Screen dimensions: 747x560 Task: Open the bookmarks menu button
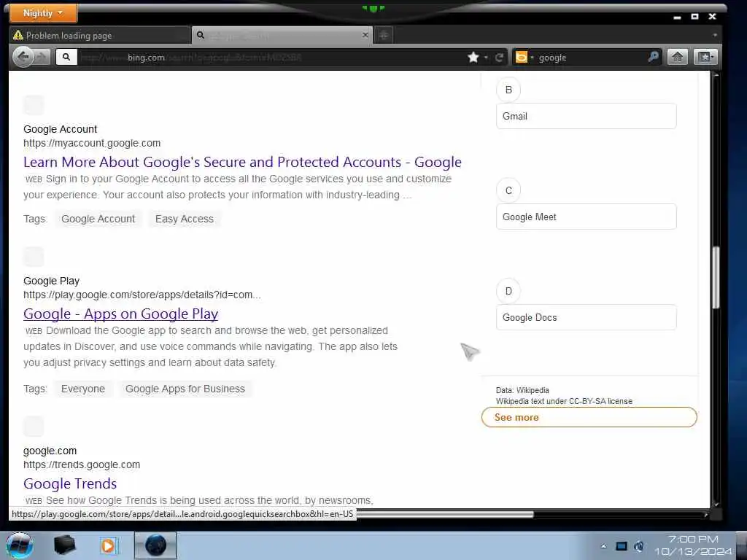[705, 58]
